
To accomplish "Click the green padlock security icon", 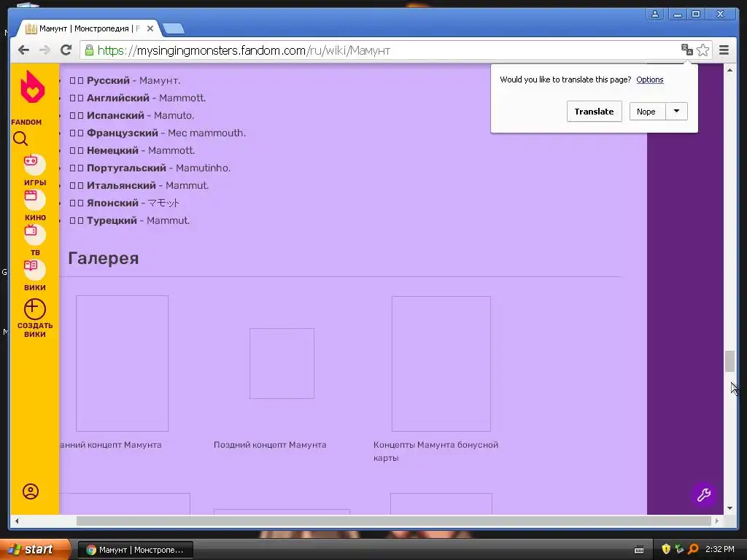I will click(89, 50).
